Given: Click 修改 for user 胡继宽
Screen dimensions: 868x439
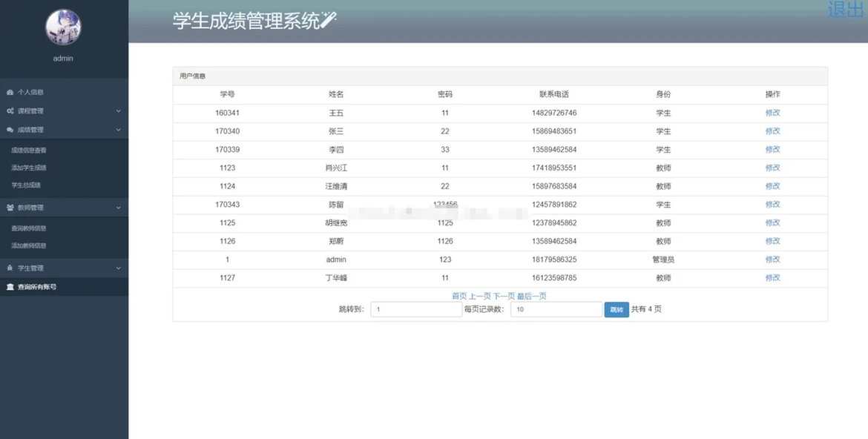Looking at the screenshot, I should 773,222.
